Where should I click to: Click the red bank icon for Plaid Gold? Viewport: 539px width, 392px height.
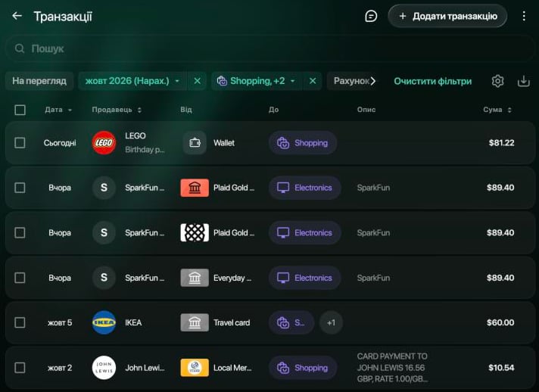[x=195, y=188]
